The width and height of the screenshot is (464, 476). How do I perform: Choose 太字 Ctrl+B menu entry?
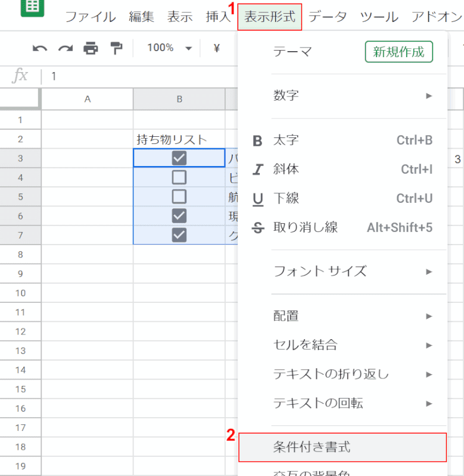tap(342, 140)
